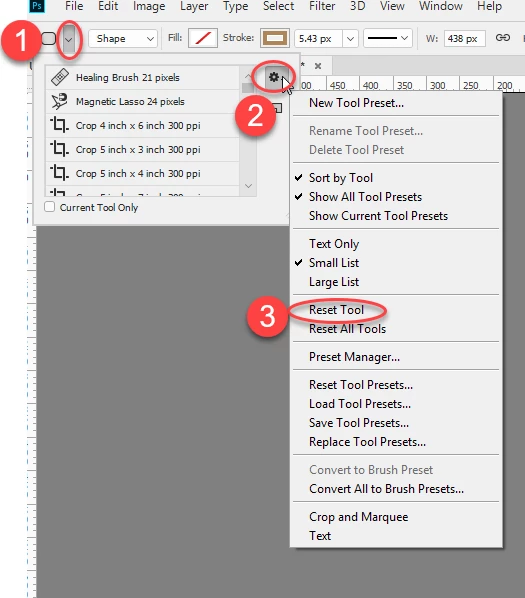Select Crop 5 inch x 4 inch preset
The width and height of the screenshot is (525, 598).
pyautogui.click(x=143, y=174)
